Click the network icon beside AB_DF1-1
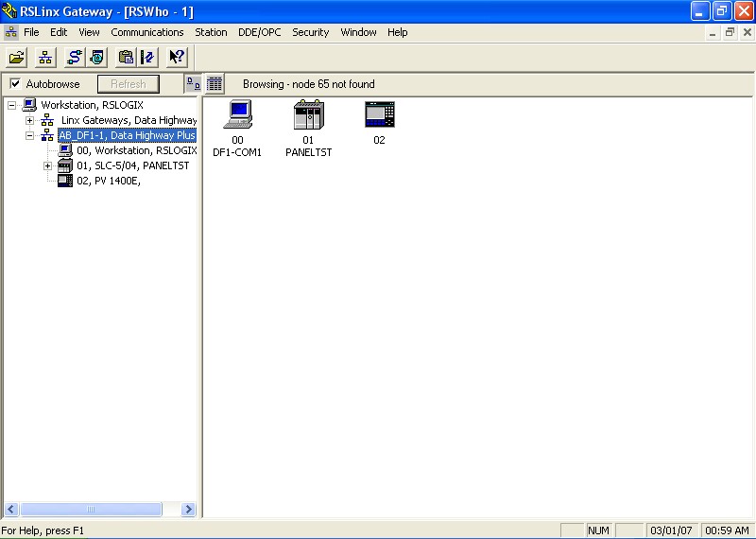Screen dimensions: 756x539 [47, 135]
